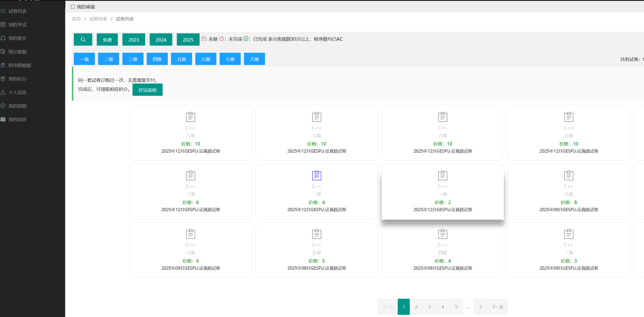Filter papers by 免费
The width and height of the screenshot is (644, 317).
coord(107,40)
